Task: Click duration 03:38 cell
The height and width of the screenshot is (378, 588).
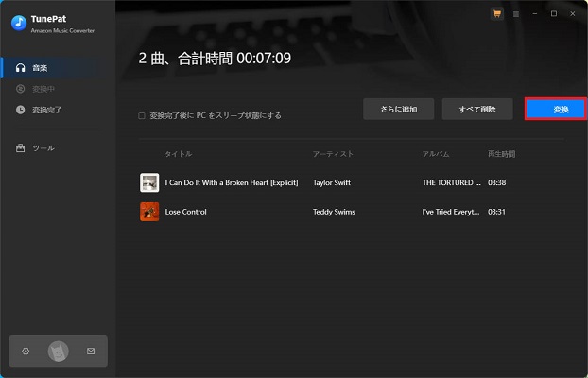Action: coord(497,182)
